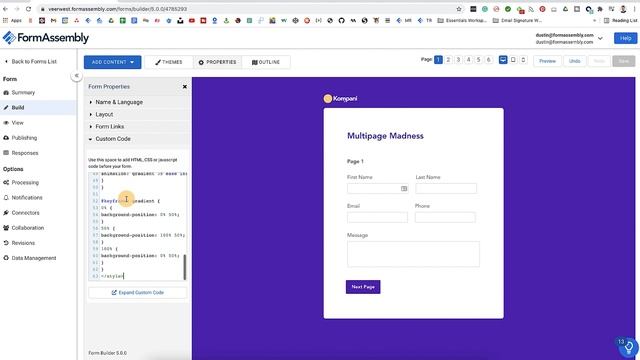Click the Preview button

pos(547,61)
